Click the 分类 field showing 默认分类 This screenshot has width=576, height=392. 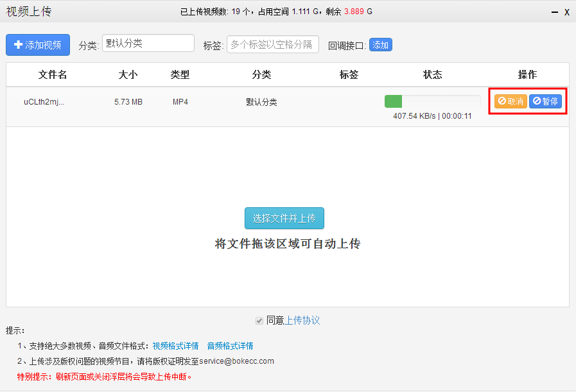coord(148,44)
